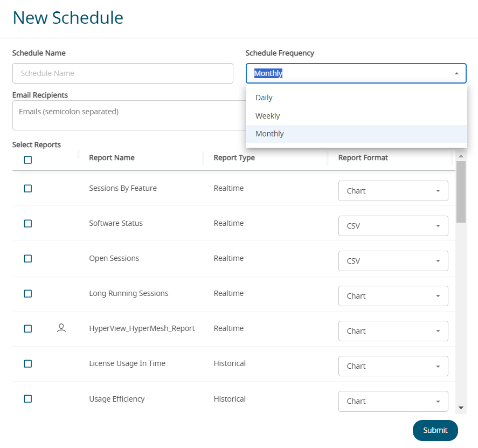This screenshot has width=478, height=448.
Task: Check the Sessions By Feature checkbox
Action: (x=28, y=189)
